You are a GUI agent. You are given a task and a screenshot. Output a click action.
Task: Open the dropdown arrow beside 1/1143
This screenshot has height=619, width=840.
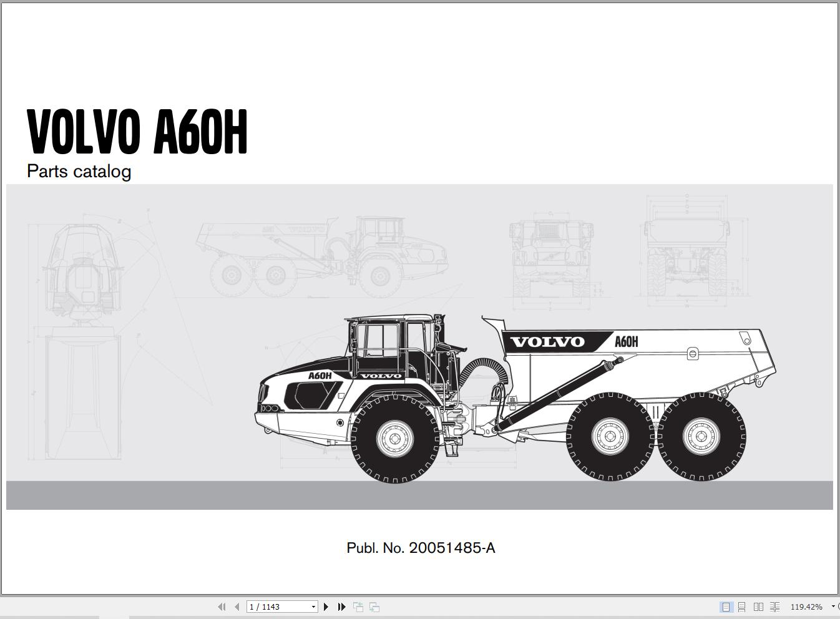point(313,607)
